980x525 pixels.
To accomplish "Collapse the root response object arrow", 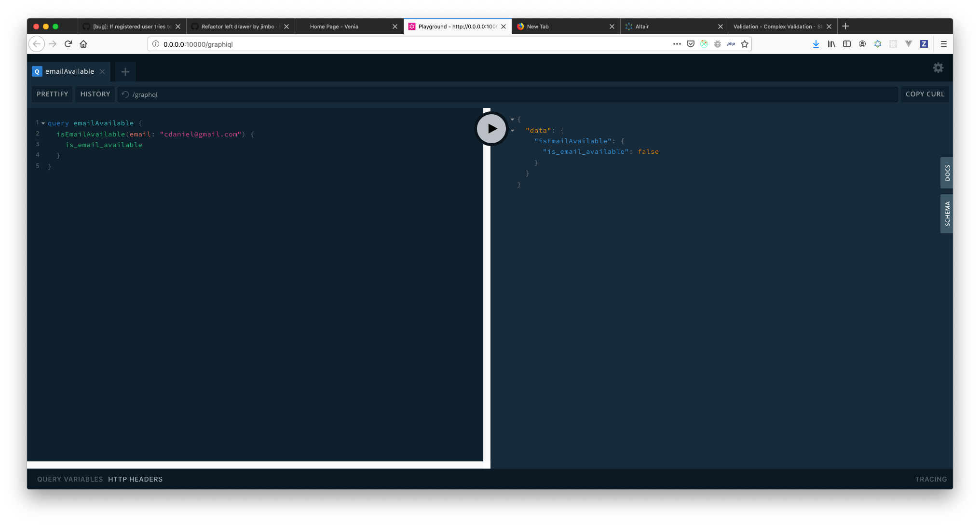I will (x=512, y=120).
